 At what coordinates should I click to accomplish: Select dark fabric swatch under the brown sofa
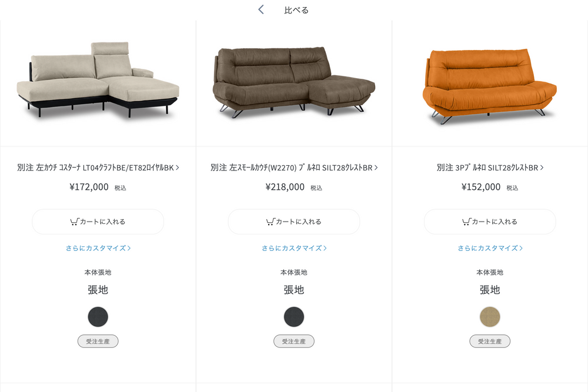(x=294, y=317)
